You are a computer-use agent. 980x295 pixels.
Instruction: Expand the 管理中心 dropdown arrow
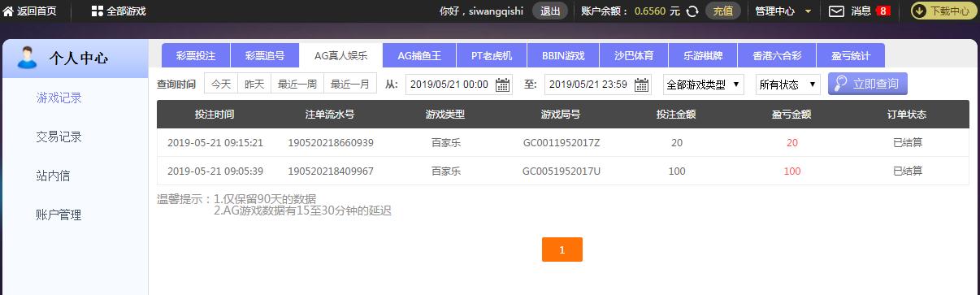(807, 11)
